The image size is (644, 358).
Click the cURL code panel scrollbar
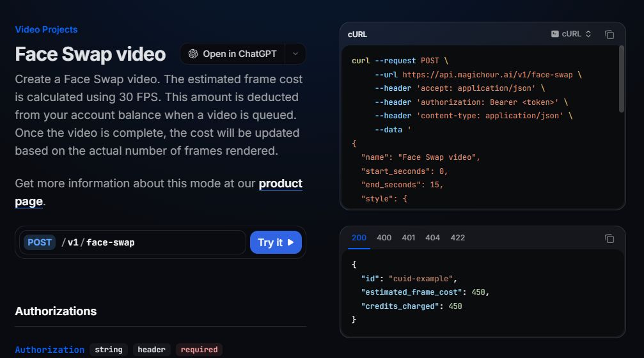pos(622,80)
